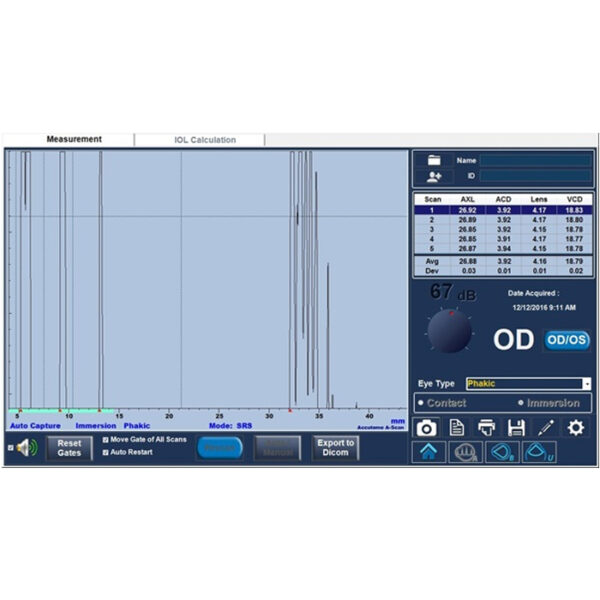Click the pencil edit icon
600x600 pixels.
[x=546, y=428]
